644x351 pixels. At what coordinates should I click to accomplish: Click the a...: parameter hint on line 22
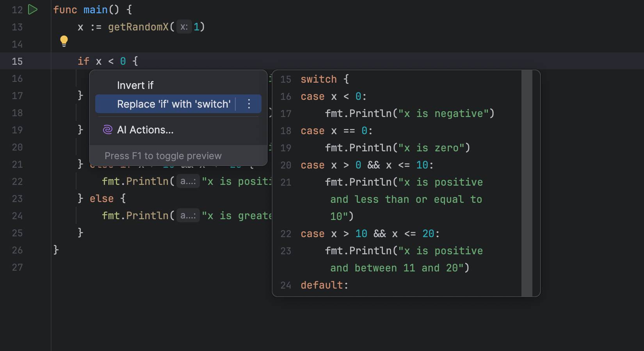[x=188, y=181]
